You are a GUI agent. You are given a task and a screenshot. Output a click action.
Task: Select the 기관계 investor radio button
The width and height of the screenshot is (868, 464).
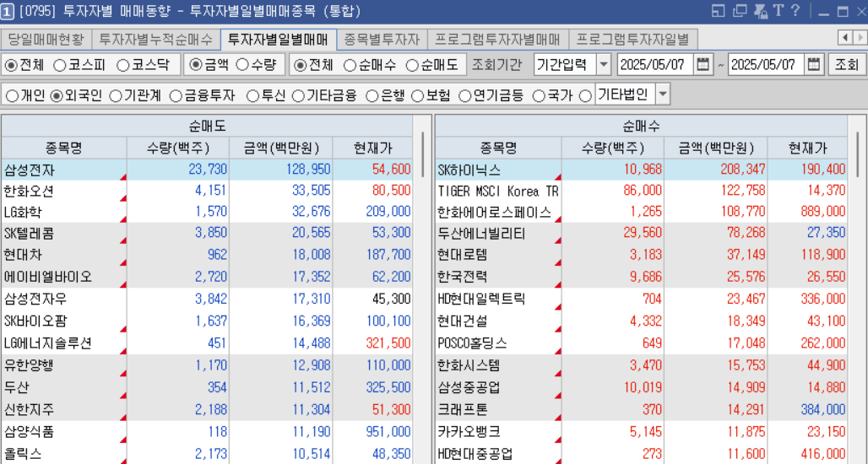click(x=116, y=96)
